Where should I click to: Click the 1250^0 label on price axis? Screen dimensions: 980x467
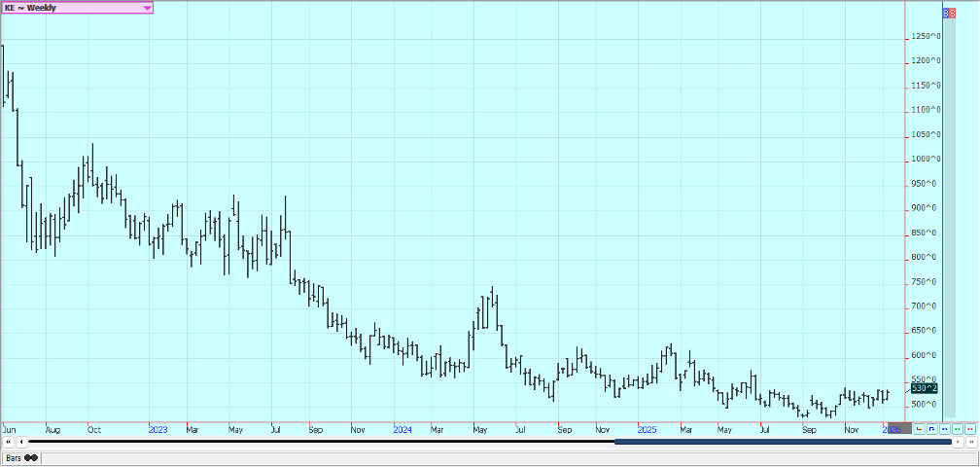926,37
